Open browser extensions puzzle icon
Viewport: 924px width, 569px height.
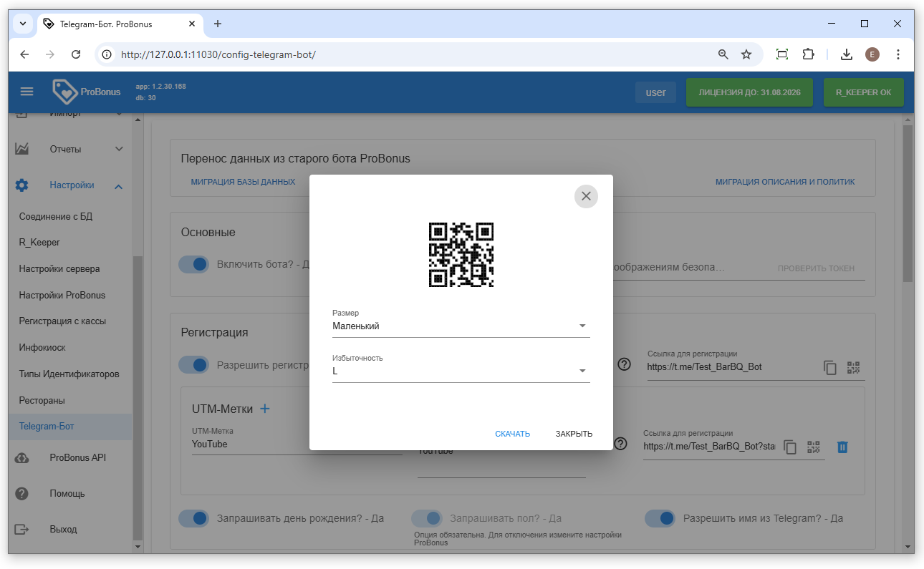[x=809, y=54]
